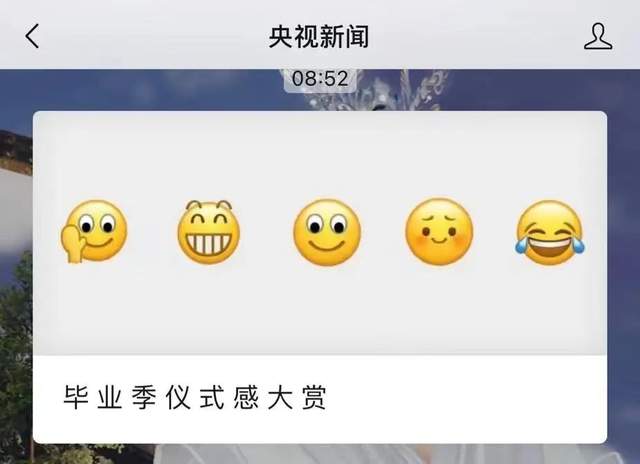The image size is (640, 464).
Task: Tap the 08:52 message timestamp
Action: 320,78
